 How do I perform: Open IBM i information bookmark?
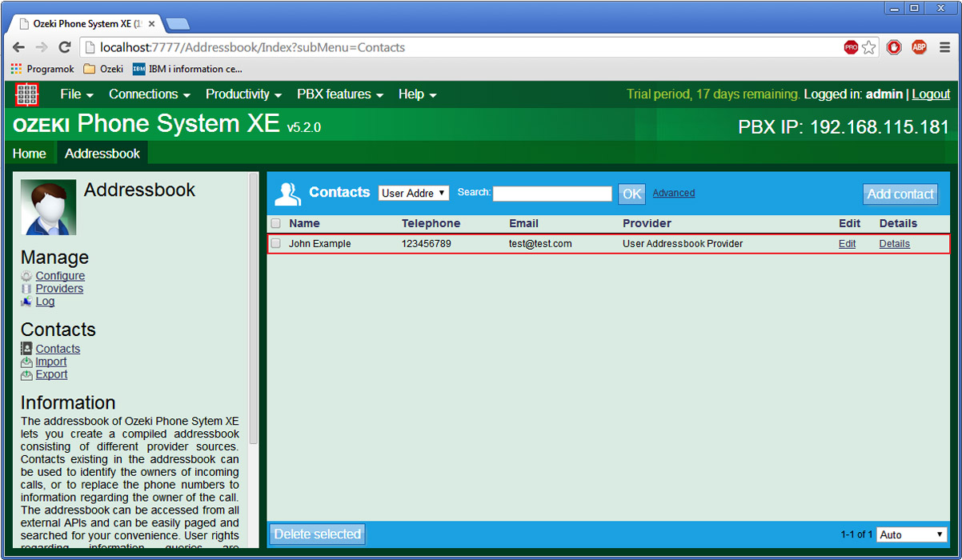(187, 69)
